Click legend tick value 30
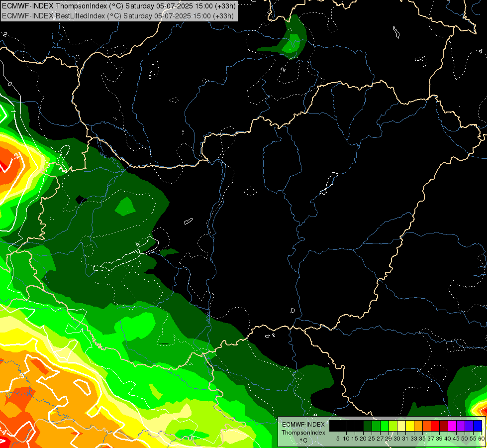 (397, 439)
